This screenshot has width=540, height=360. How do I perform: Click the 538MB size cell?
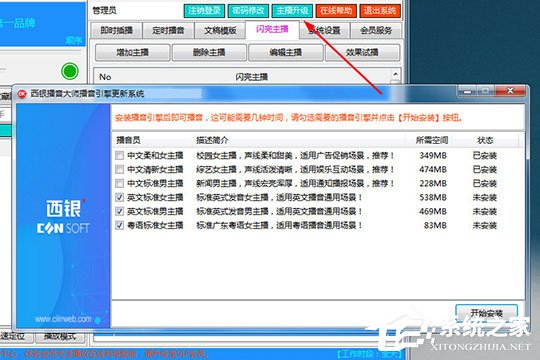433,197
